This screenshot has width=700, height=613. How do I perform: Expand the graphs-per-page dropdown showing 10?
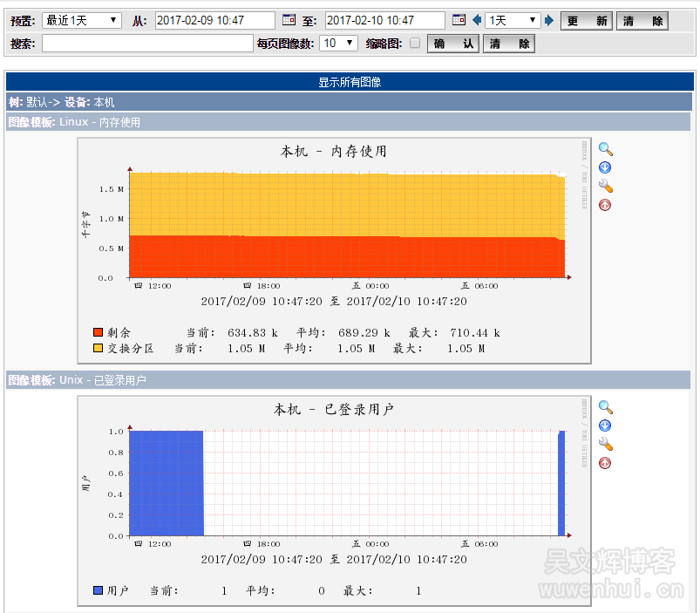click(338, 43)
